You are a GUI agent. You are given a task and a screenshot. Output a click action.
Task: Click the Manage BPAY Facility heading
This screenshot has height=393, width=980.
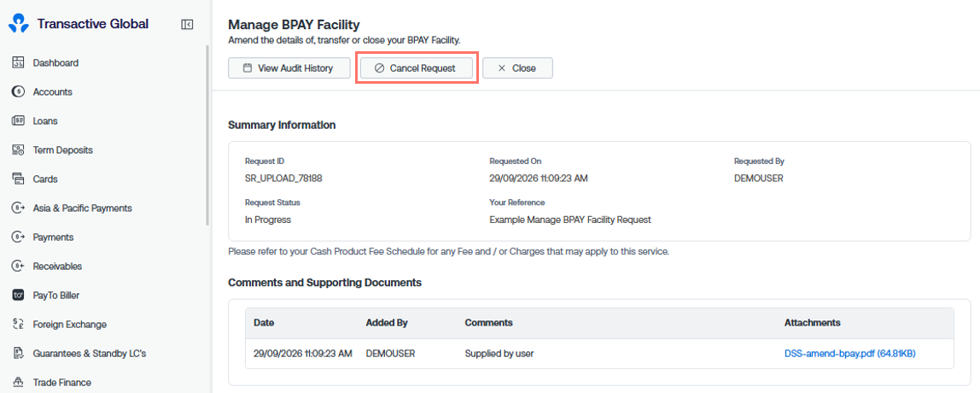point(294,25)
